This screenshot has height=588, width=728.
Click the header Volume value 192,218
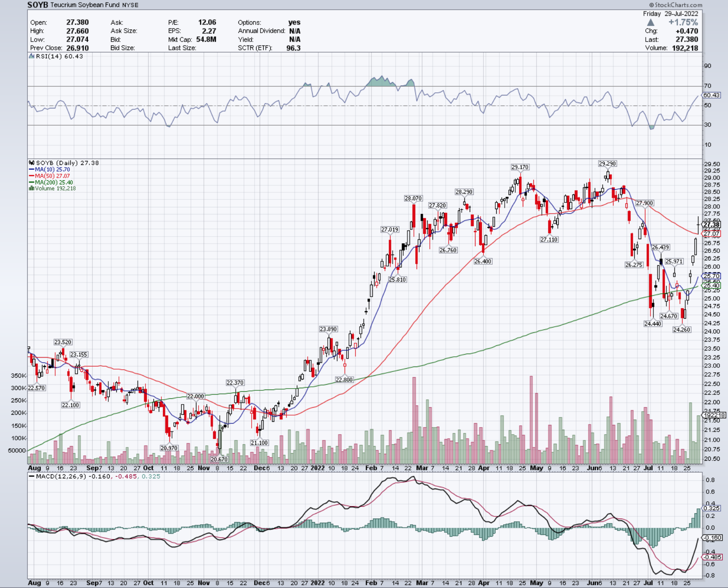[x=685, y=48]
